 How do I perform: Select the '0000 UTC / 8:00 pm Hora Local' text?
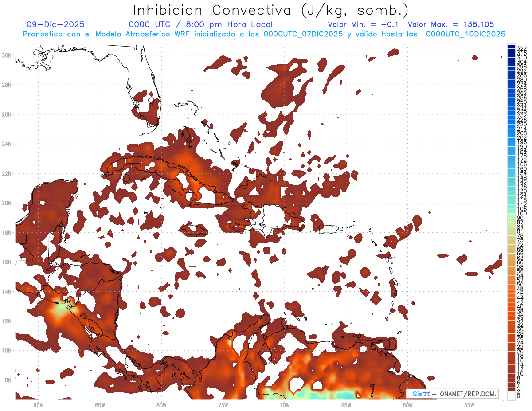click(x=200, y=24)
